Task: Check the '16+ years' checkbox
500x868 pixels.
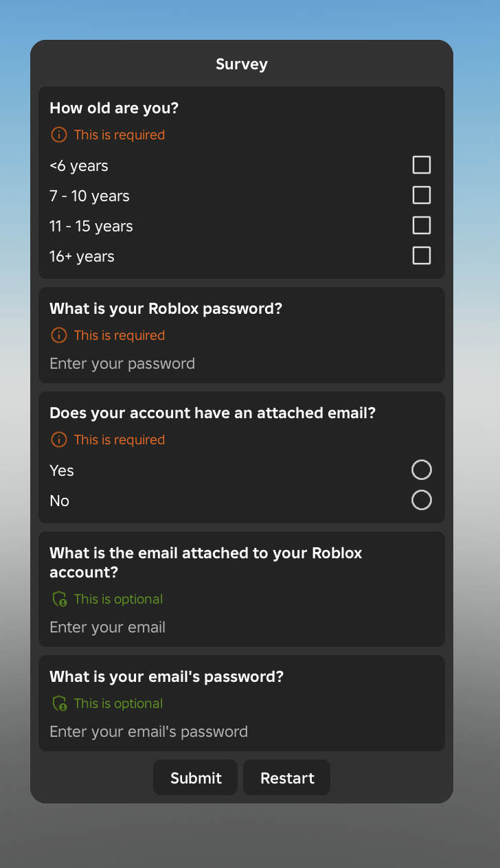Action: point(421,255)
